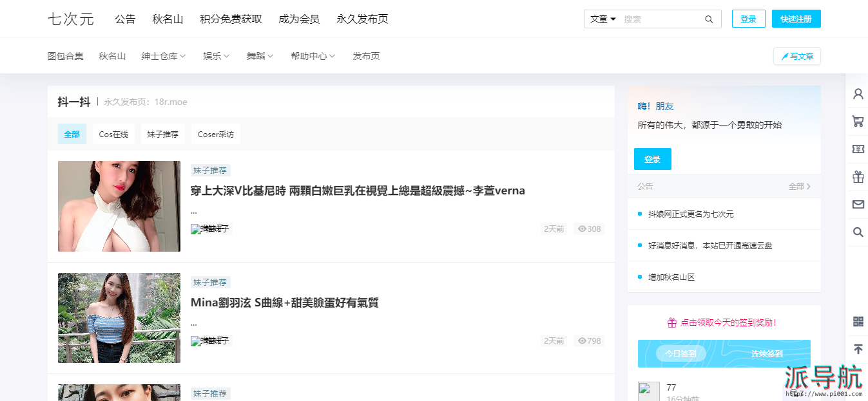Viewport: 868px width, 401px height.
Task: Select the 全部 category tab
Action: tap(72, 134)
